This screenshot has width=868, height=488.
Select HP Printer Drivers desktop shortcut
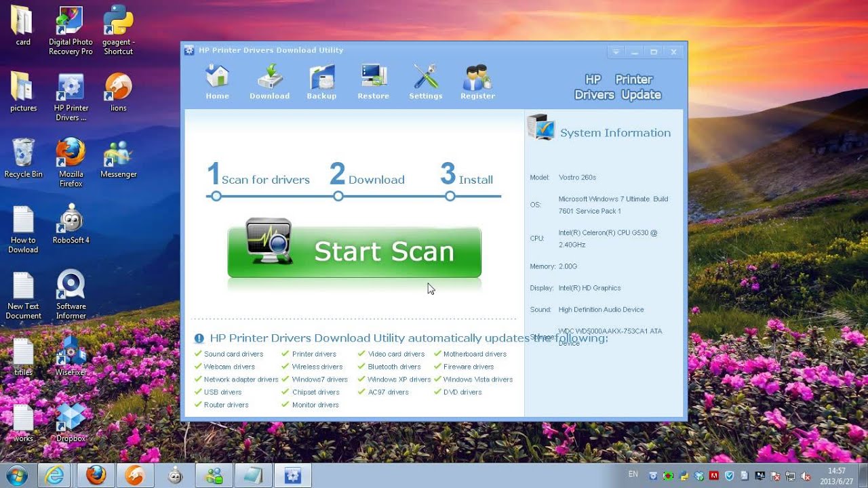(x=71, y=96)
